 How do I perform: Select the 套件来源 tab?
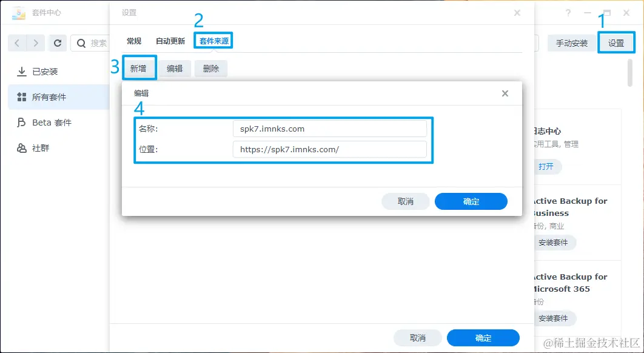(213, 41)
